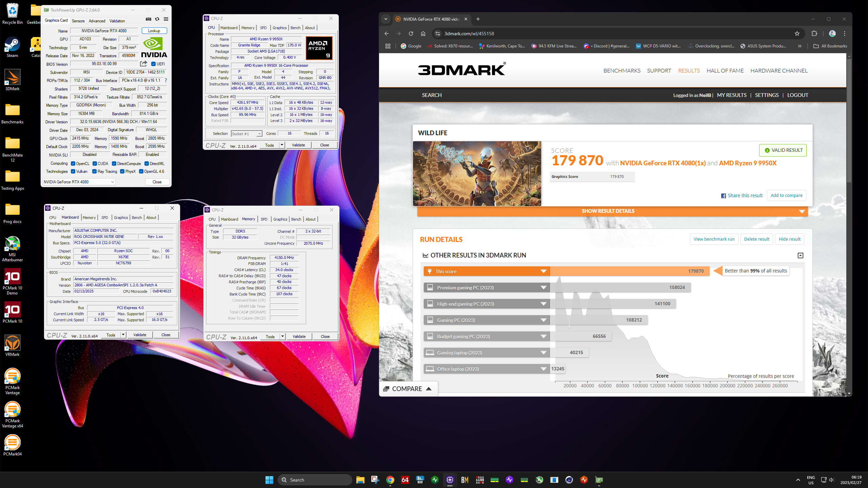This screenshot has width=868, height=488.
Task: Expand the This score dropdown row
Action: 487,271
